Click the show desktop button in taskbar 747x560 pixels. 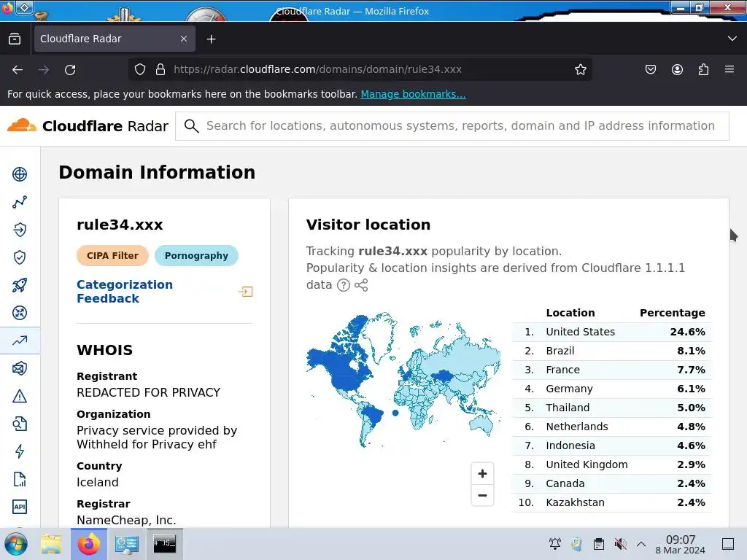(728, 544)
